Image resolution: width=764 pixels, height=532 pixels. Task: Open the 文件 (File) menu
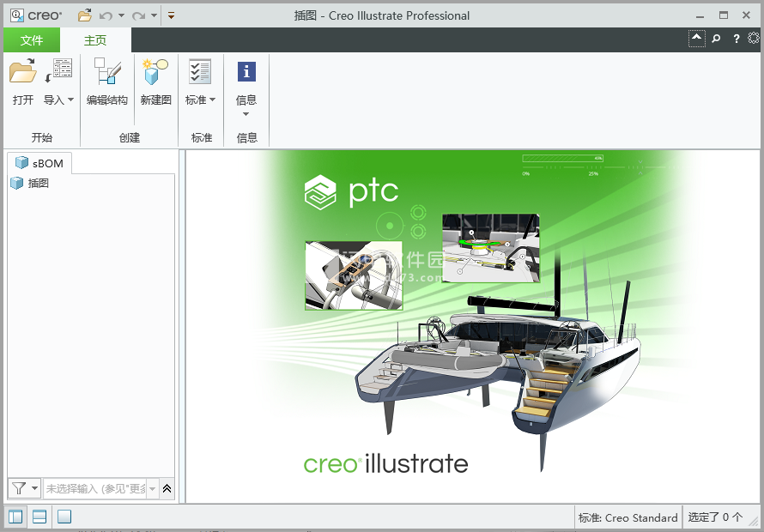click(x=32, y=40)
